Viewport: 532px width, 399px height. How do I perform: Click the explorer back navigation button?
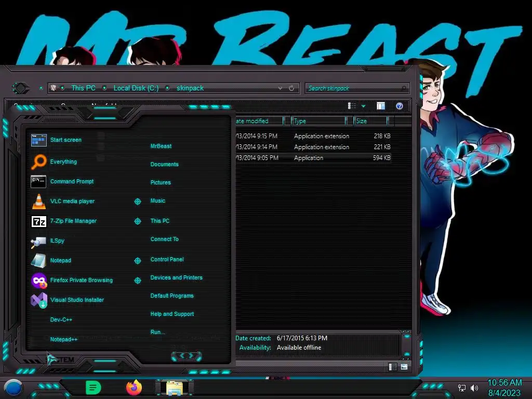point(21,88)
